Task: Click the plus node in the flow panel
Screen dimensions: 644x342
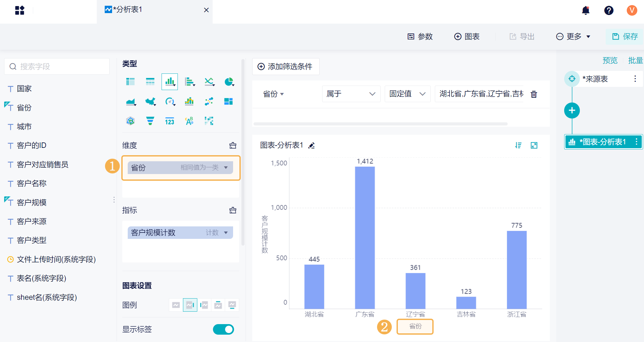Action: point(572,110)
